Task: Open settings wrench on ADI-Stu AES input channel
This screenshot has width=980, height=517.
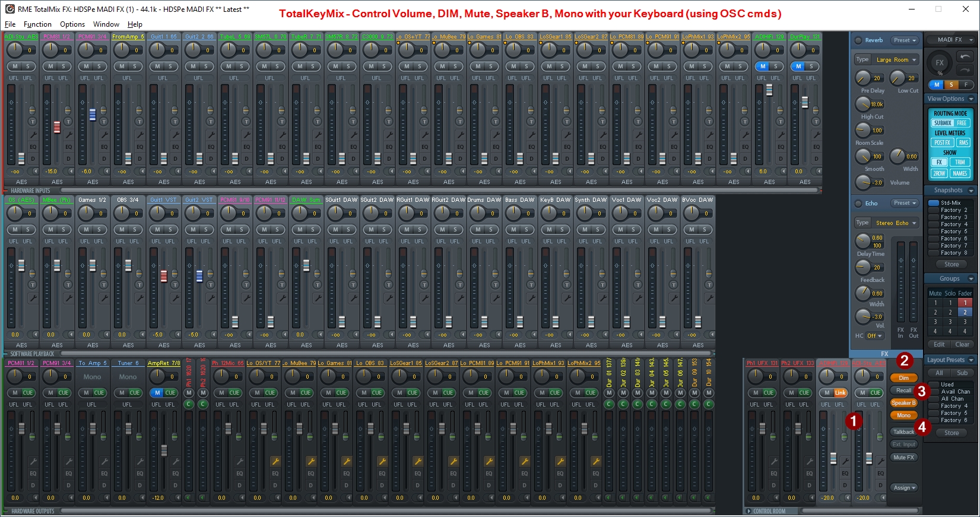Action: coord(33,135)
